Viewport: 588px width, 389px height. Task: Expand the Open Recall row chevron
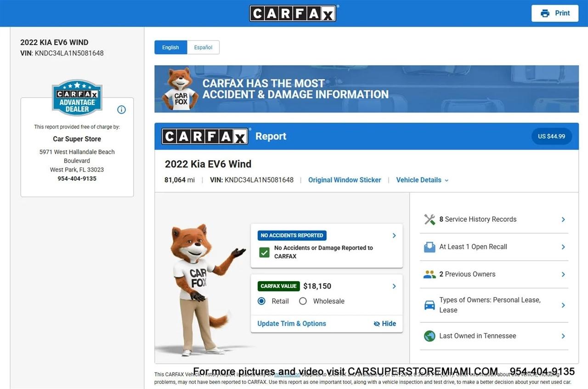pos(563,247)
